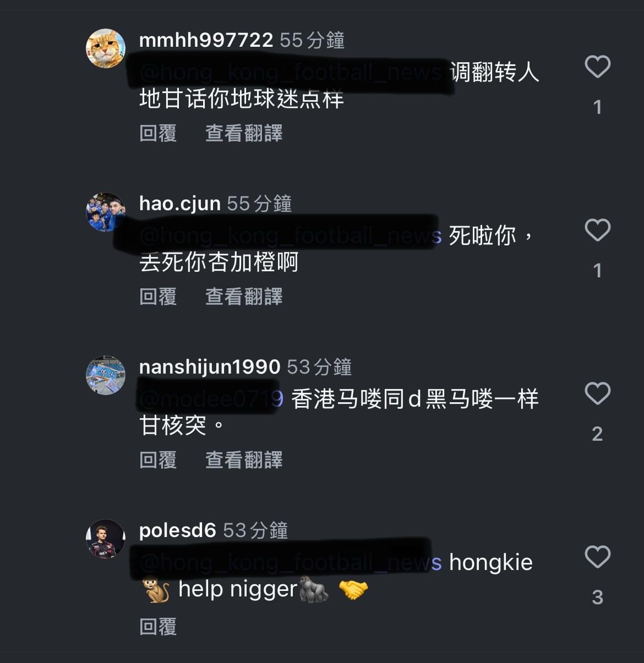Open username hao.cjun
Image resolution: width=644 pixels, height=663 pixels.
pos(180,204)
